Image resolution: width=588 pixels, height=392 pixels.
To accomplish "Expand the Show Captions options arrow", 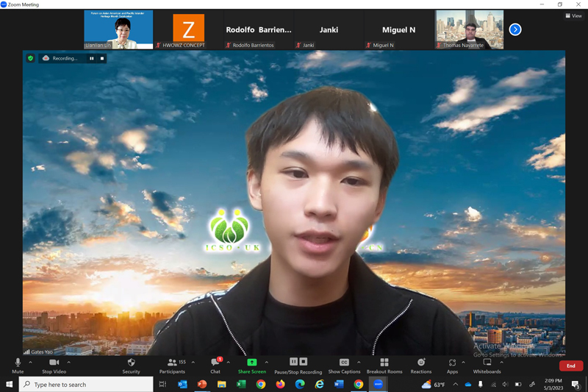I will tap(359, 363).
